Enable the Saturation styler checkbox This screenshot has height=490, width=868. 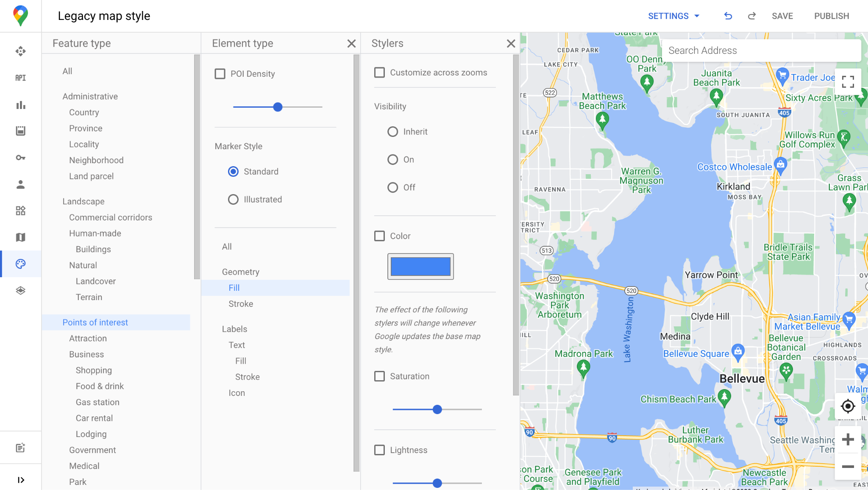pyautogui.click(x=379, y=376)
